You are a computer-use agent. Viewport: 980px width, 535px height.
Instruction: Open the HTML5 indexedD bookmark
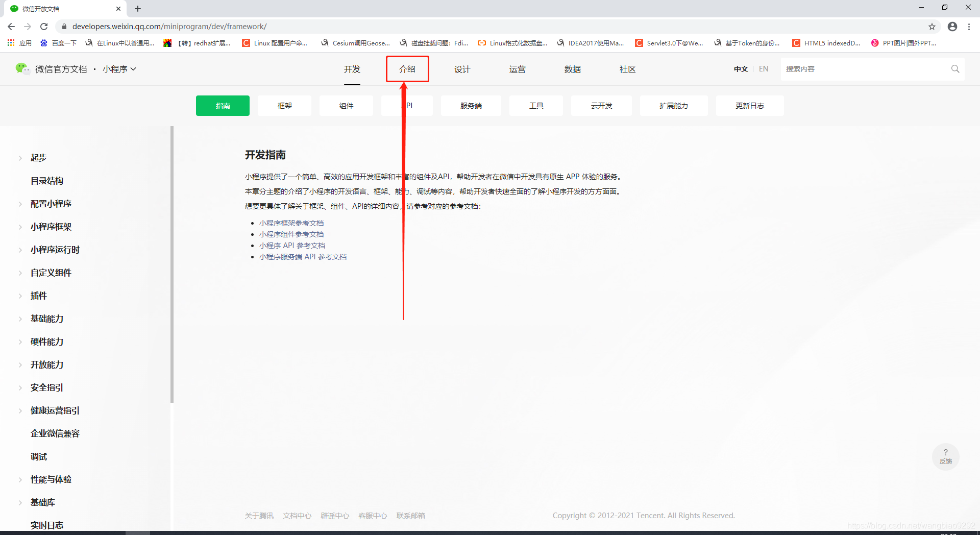click(827, 43)
